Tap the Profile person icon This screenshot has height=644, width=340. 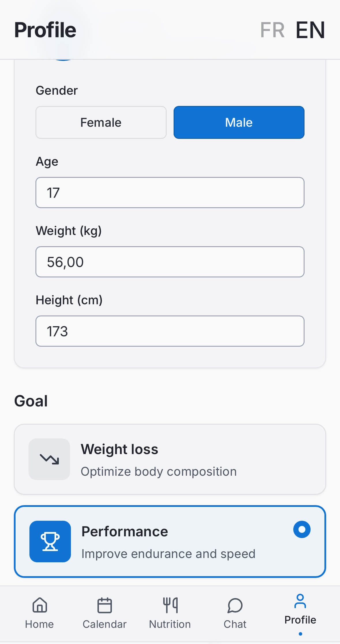tap(300, 601)
